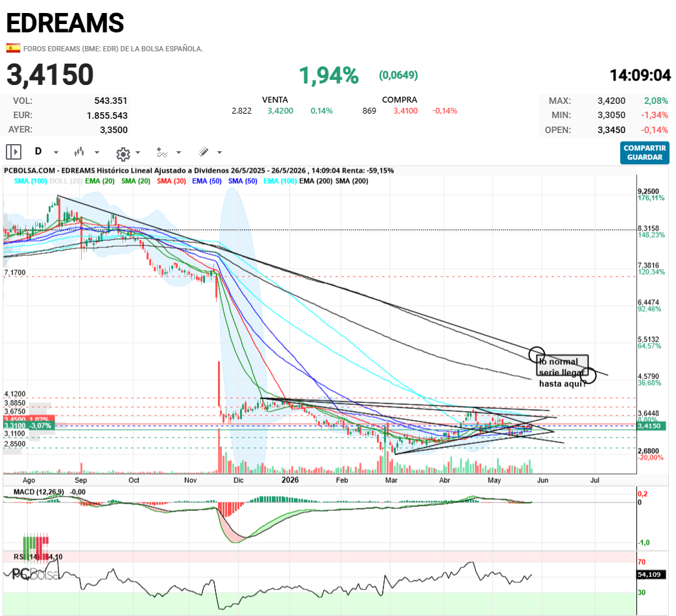Select the D daily timeframe
Viewport: 676px width, 616px height.
[38, 151]
